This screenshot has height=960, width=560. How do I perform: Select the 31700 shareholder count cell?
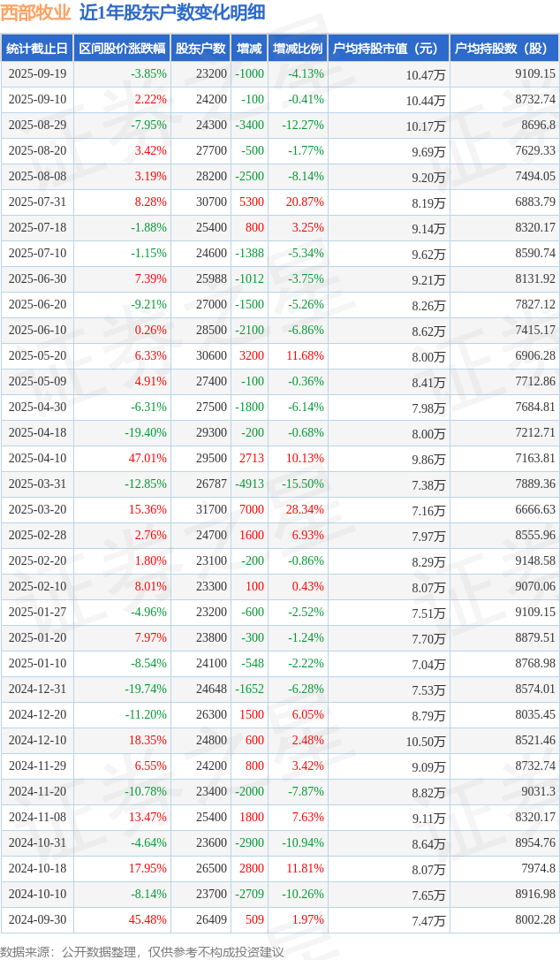(212, 509)
